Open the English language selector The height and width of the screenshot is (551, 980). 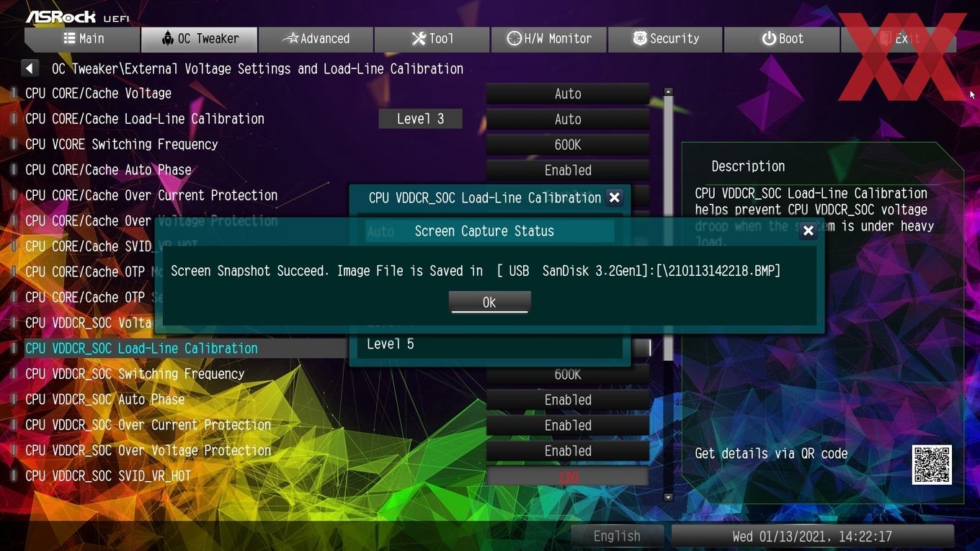(617, 536)
